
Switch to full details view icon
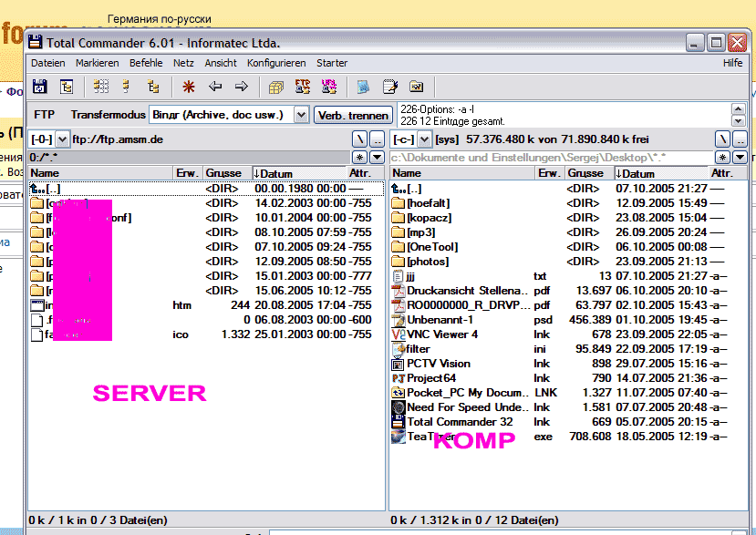[x=127, y=87]
